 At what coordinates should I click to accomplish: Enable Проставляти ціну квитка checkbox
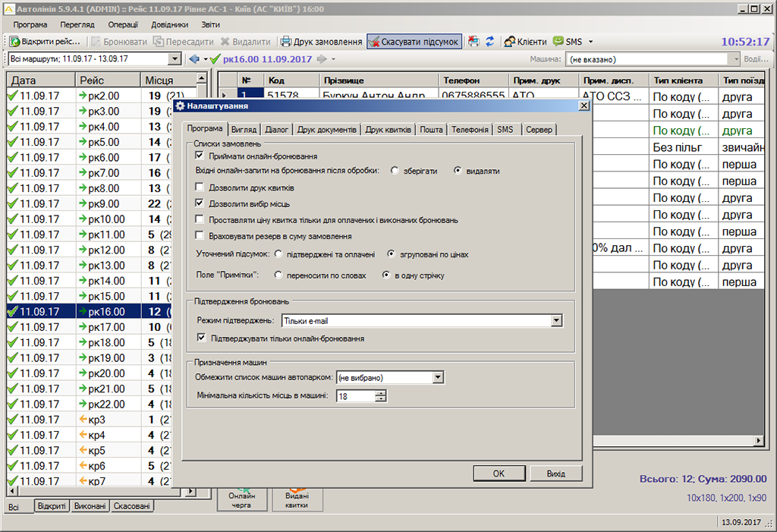(x=200, y=219)
